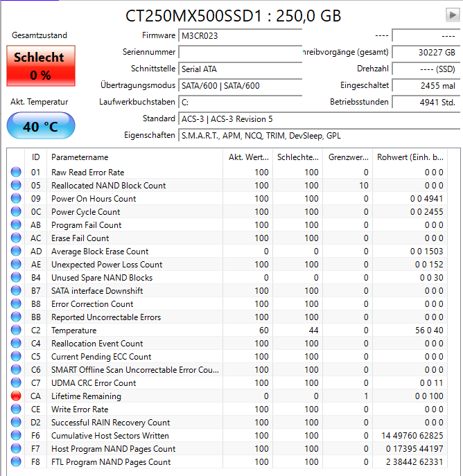Click the Schnittstelle field Serial ATA

[240, 69]
